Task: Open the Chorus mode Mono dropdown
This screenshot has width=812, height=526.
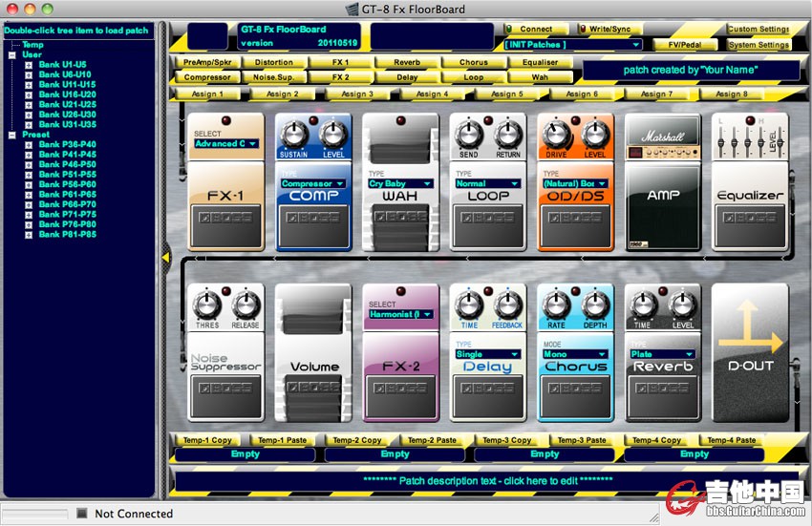Action: pyautogui.click(x=575, y=354)
